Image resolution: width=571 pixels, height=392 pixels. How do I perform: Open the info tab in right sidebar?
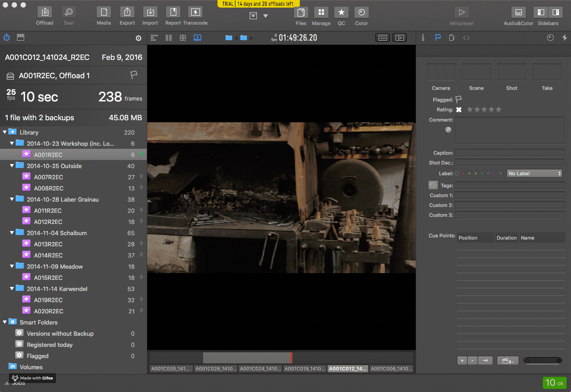click(423, 38)
